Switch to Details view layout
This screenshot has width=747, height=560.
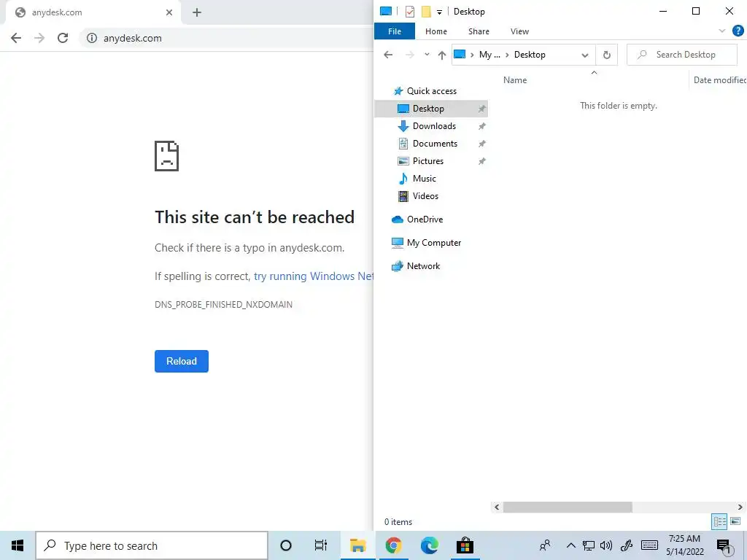click(719, 521)
